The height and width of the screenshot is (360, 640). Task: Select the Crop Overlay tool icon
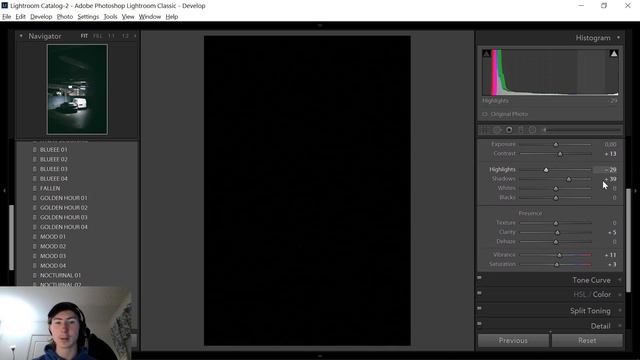click(x=483, y=130)
